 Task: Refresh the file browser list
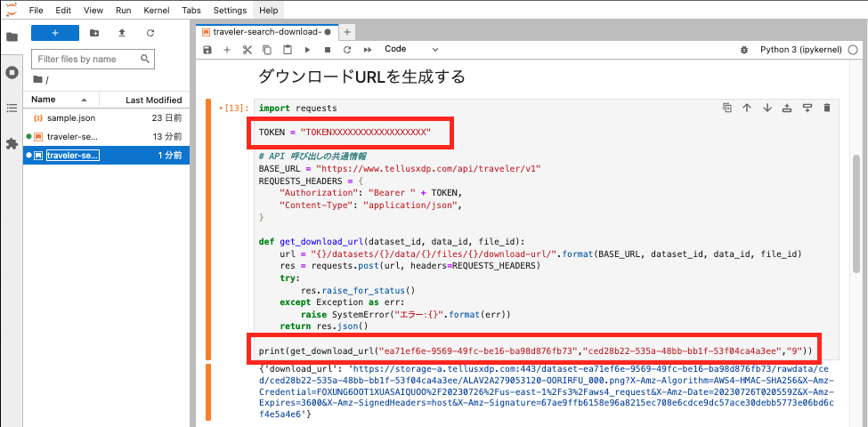click(150, 33)
